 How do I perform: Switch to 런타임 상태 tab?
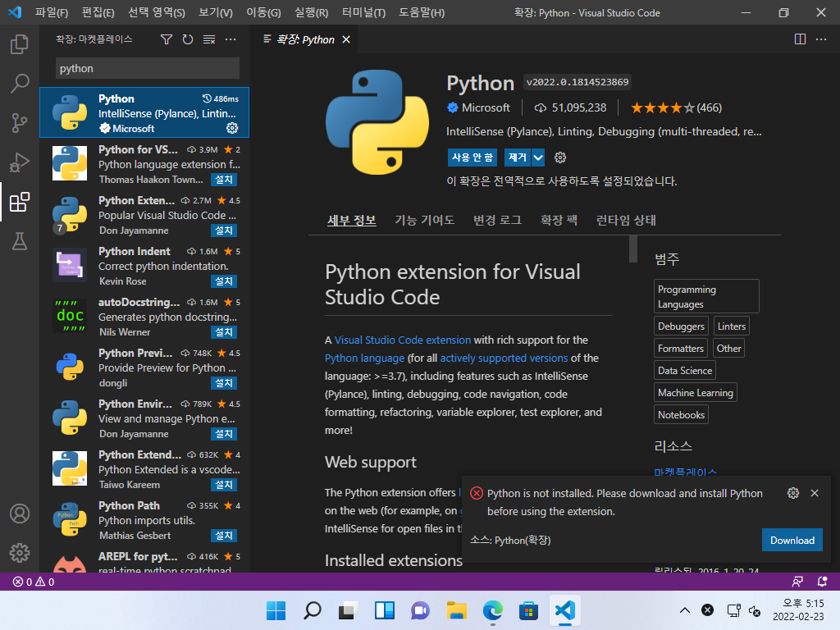[626, 220]
